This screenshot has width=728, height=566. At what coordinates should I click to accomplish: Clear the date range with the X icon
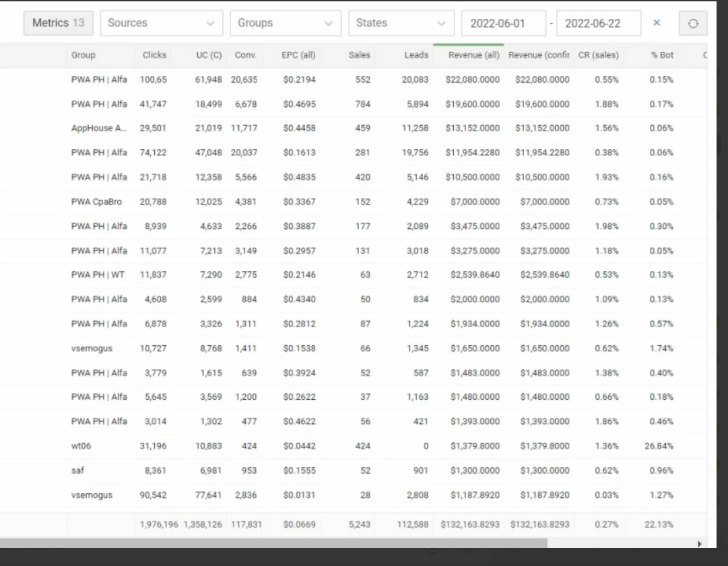[x=657, y=23]
